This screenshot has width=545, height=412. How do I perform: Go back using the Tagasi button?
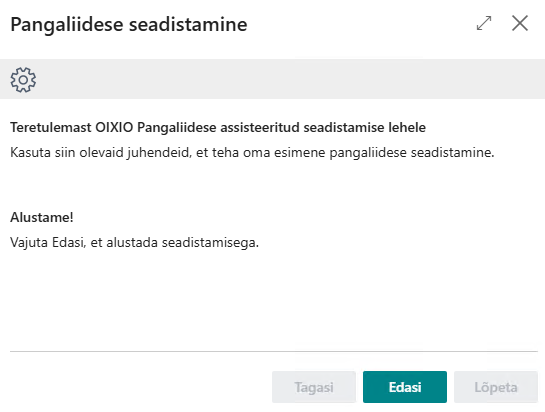pos(314,387)
